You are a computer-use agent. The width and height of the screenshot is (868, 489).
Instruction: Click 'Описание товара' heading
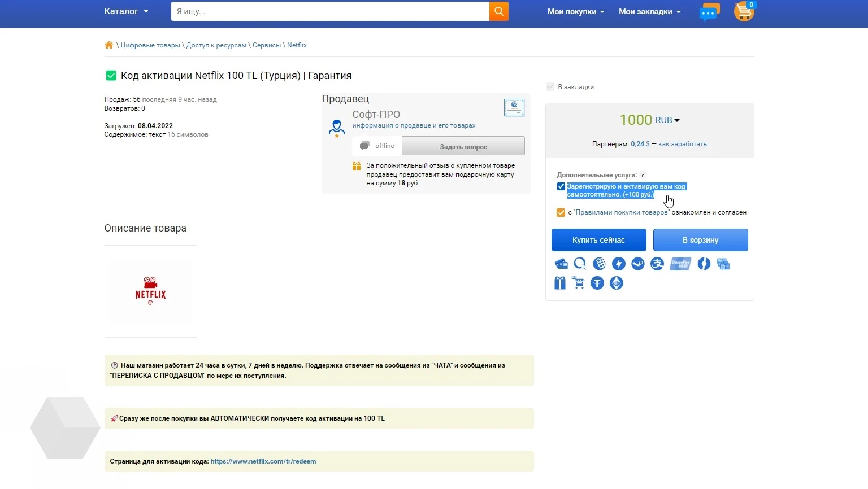click(x=145, y=228)
